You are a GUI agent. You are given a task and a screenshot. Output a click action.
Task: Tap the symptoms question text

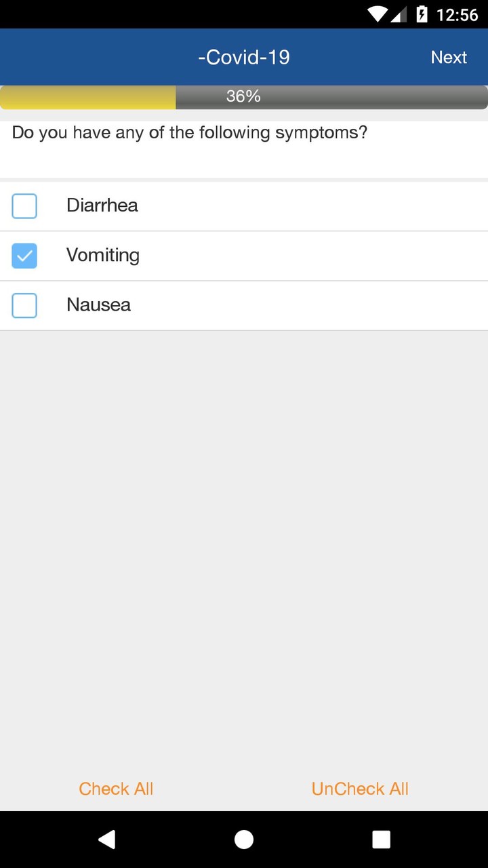190,132
